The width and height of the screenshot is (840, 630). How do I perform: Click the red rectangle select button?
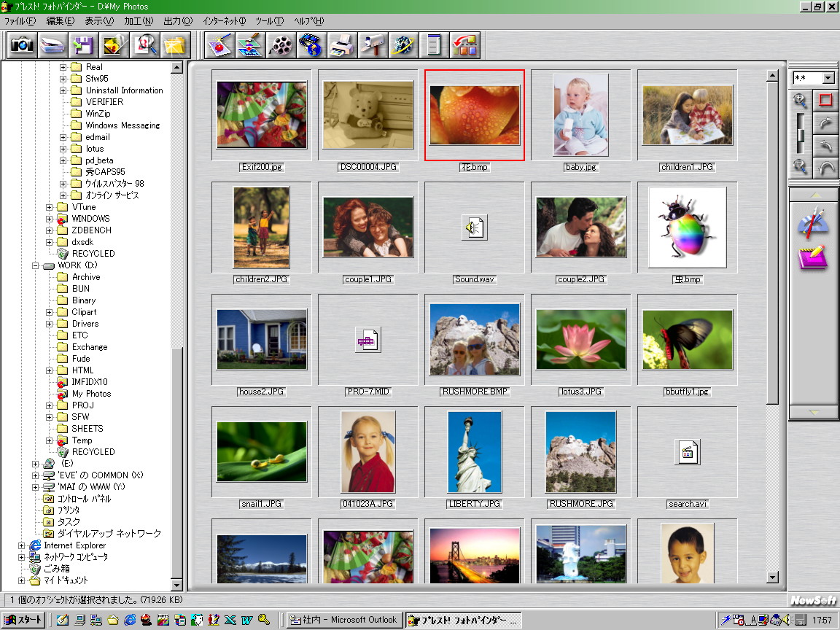[825, 101]
